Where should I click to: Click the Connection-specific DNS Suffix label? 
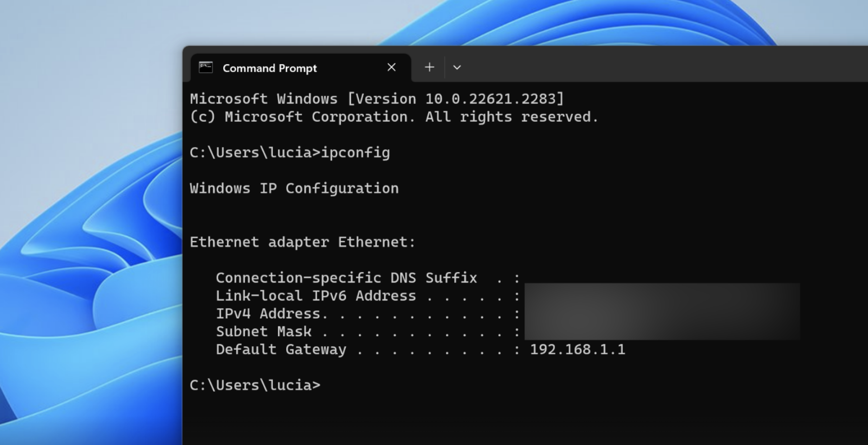[346, 278]
